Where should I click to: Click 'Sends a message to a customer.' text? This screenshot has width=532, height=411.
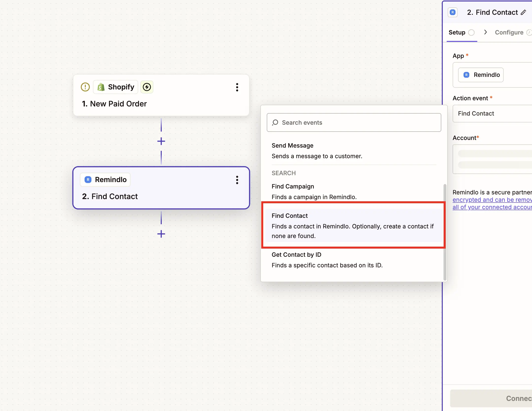(x=317, y=156)
